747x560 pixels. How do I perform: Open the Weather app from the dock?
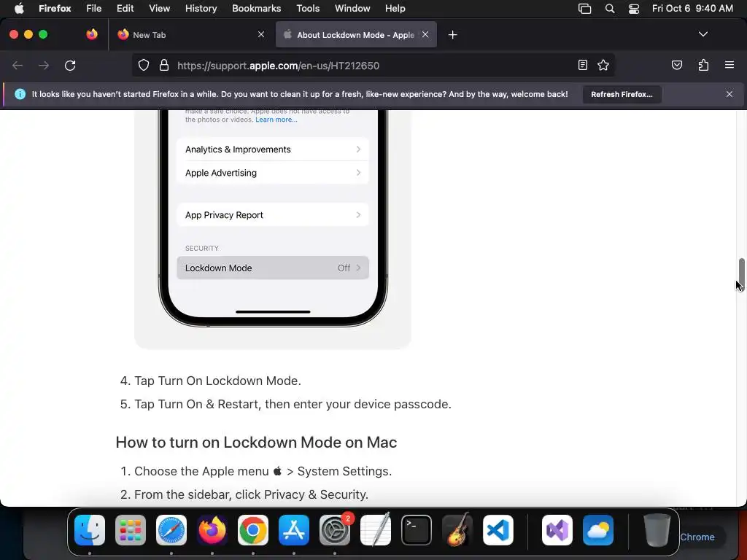pos(598,530)
